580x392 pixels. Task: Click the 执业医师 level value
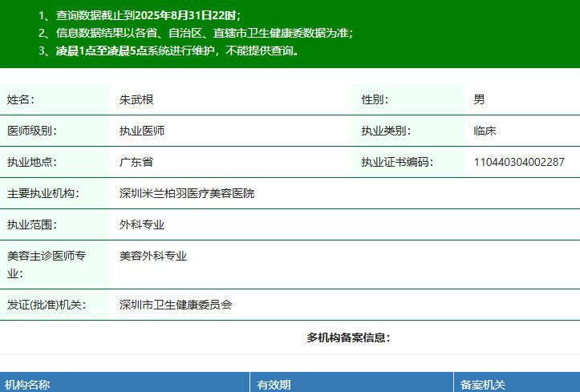(x=142, y=131)
